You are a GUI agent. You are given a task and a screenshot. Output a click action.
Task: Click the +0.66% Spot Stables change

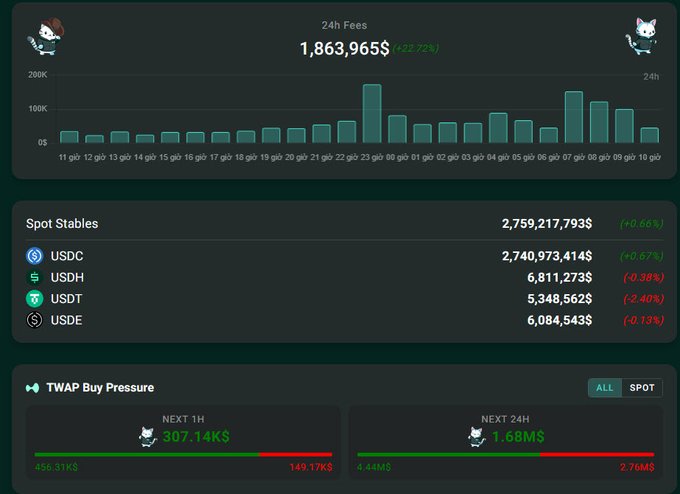pos(641,223)
